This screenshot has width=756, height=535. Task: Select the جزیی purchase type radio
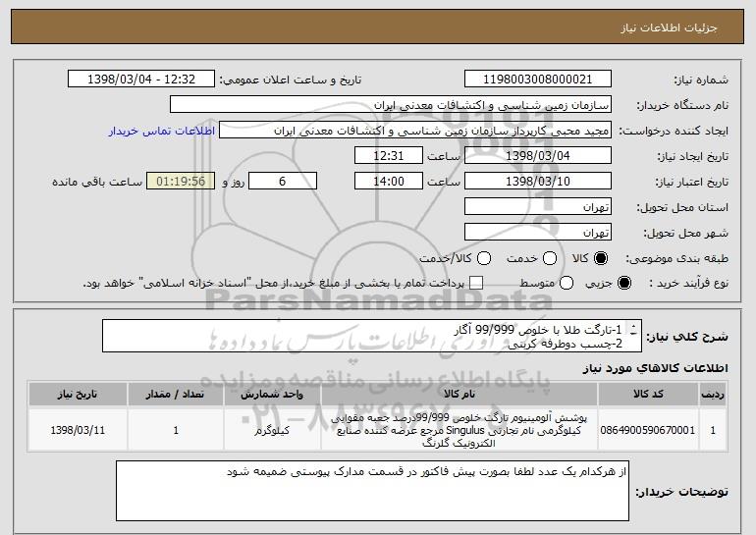(x=623, y=283)
